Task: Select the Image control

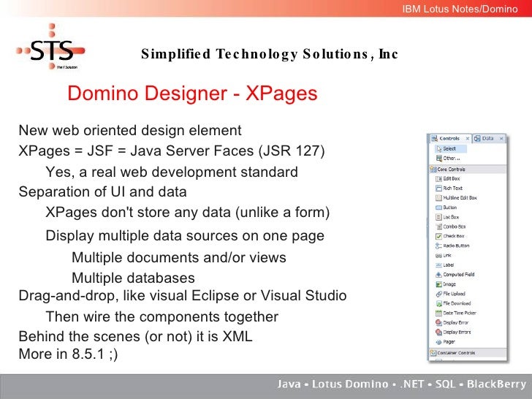Action: [x=446, y=284]
